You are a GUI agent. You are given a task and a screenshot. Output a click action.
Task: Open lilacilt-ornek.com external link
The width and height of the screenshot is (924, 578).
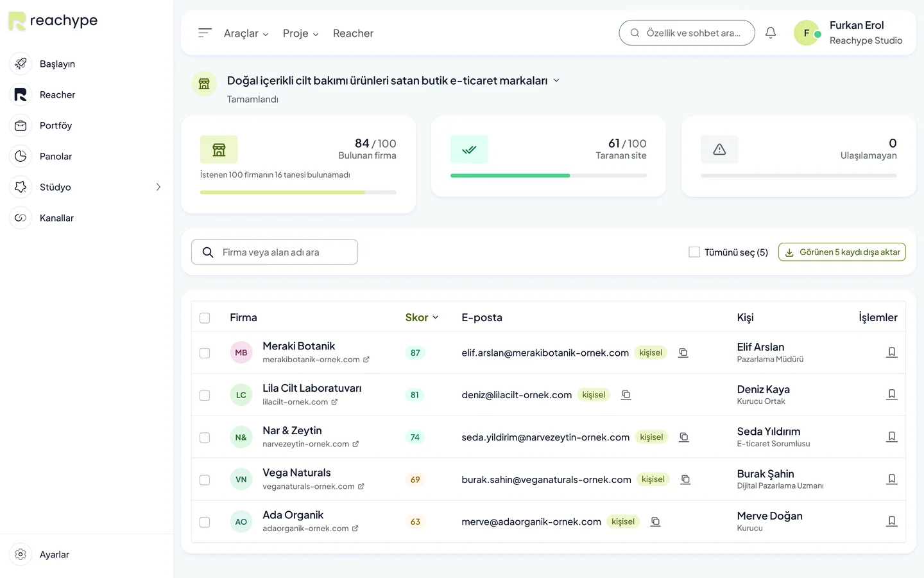pos(334,402)
